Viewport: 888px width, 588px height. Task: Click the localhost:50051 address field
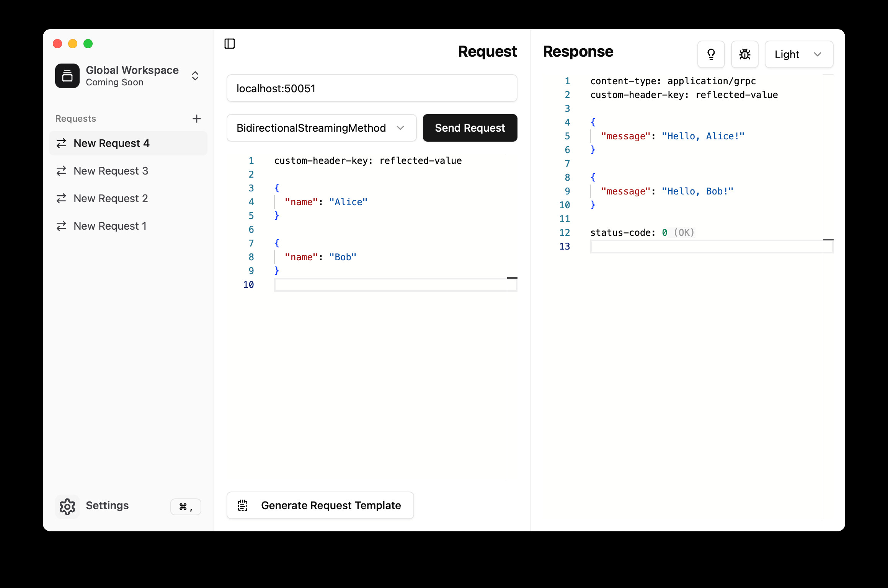(372, 88)
